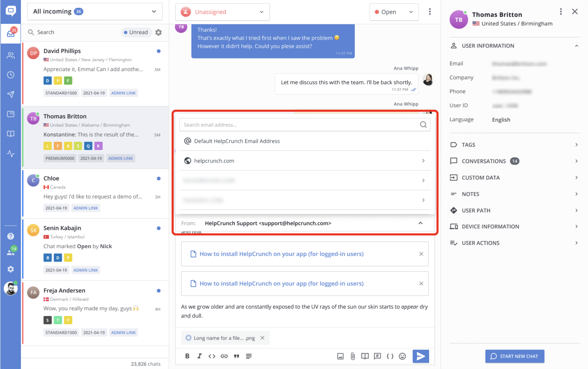Open your agent profile avatar in sidebar
Image resolution: width=588 pixels, height=369 pixels.
click(11, 289)
